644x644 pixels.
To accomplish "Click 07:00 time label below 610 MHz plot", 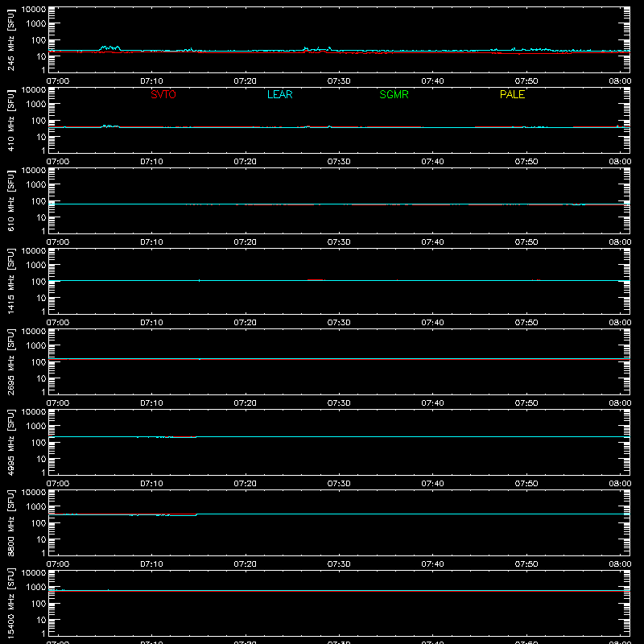I will pyautogui.click(x=58, y=242).
